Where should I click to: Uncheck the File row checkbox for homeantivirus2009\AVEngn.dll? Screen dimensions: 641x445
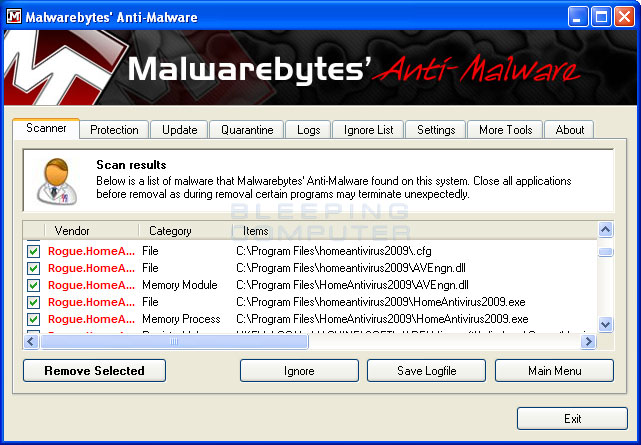coord(34,268)
